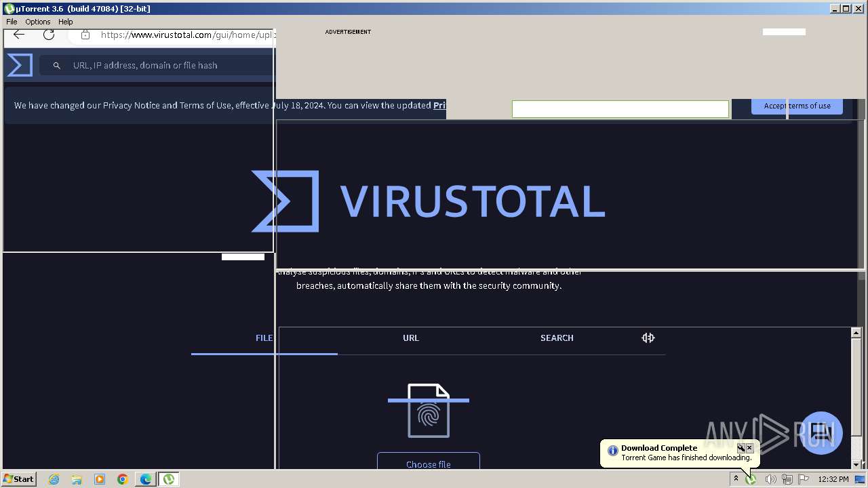Open the File menu in µTorrent
This screenshot has height=488, width=868.
(x=12, y=22)
